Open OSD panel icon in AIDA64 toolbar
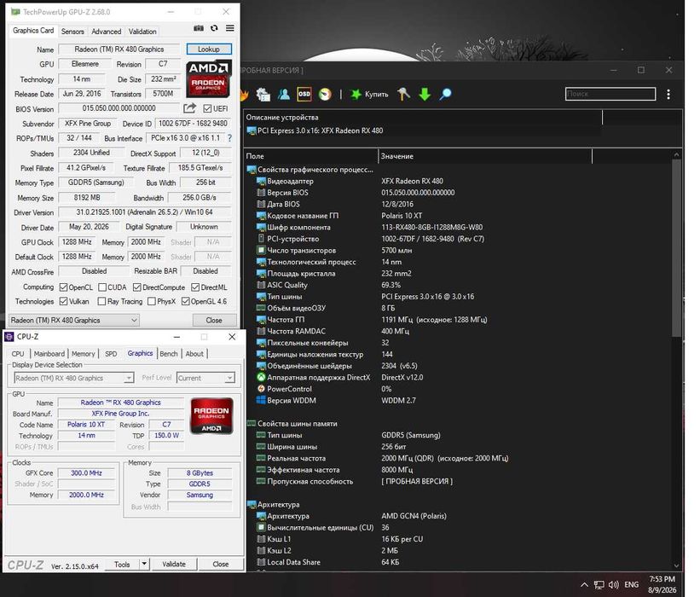 [304, 94]
